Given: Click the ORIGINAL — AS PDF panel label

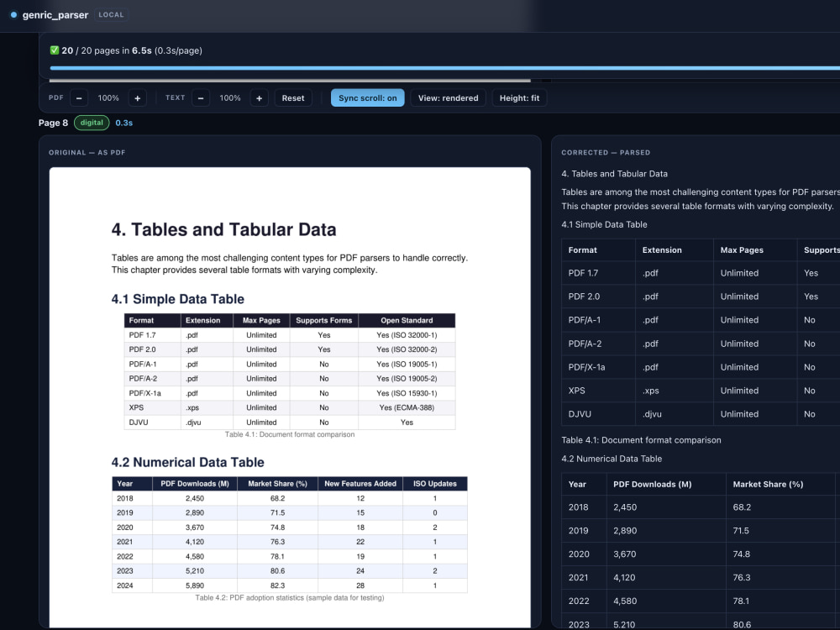Looking at the screenshot, I should point(87,153).
